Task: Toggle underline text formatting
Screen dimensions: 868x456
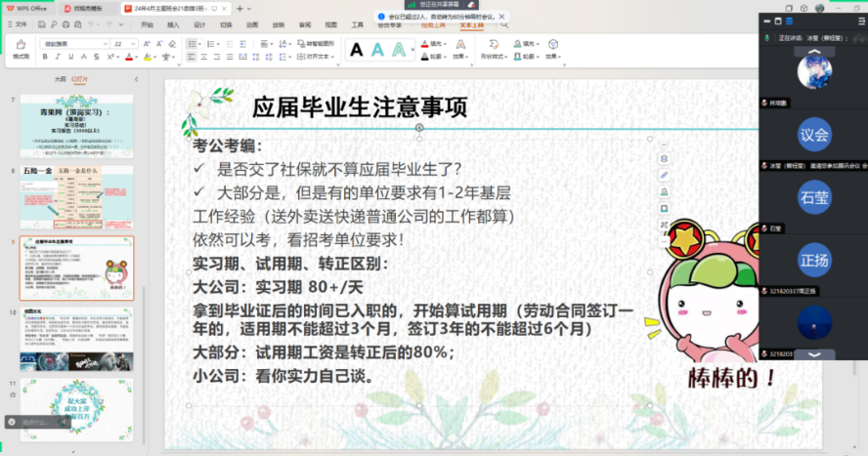Action: (70, 57)
